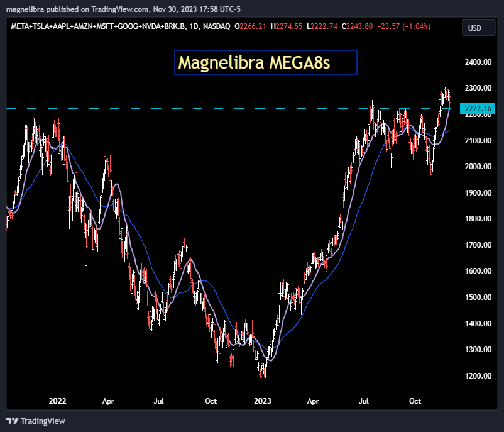The width and height of the screenshot is (504, 432).
Task: Select the Magnelibra MEGA8s text box
Action: [x=265, y=62]
